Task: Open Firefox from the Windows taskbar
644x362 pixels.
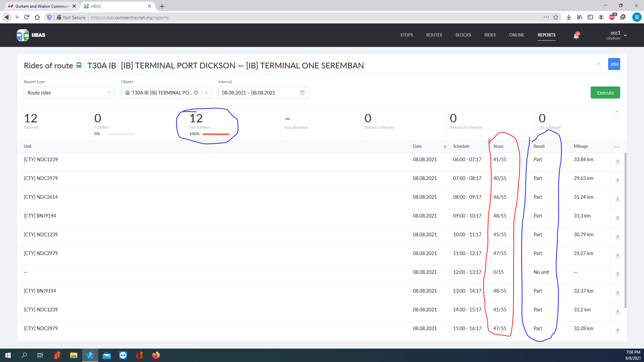Action: pyautogui.click(x=156, y=355)
